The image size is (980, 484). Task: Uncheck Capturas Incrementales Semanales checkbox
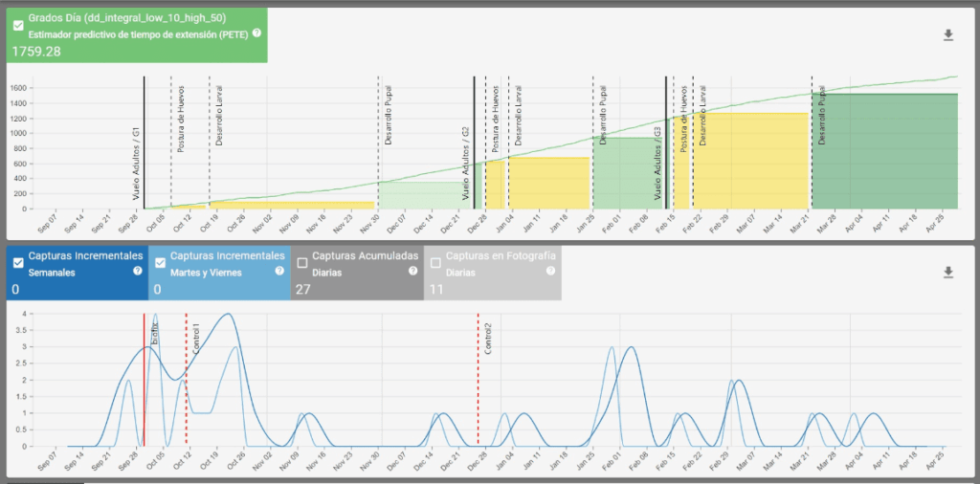coord(18,257)
